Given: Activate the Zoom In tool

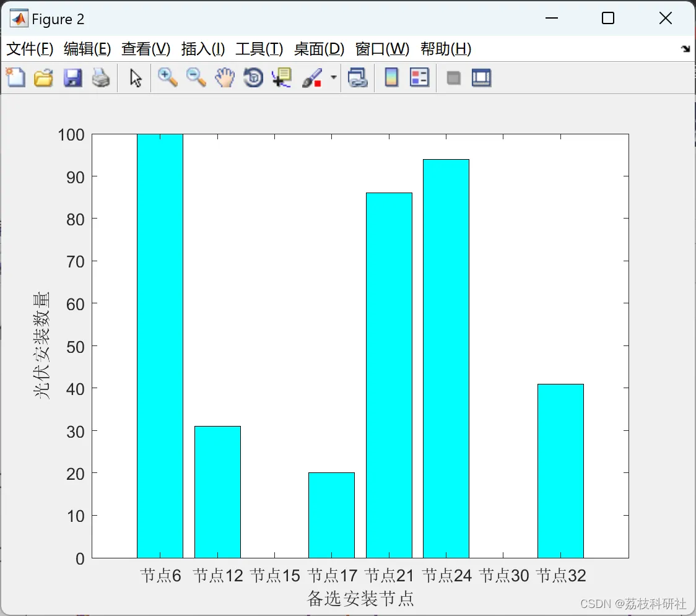Looking at the screenshot, I should (x=167, y=77).
